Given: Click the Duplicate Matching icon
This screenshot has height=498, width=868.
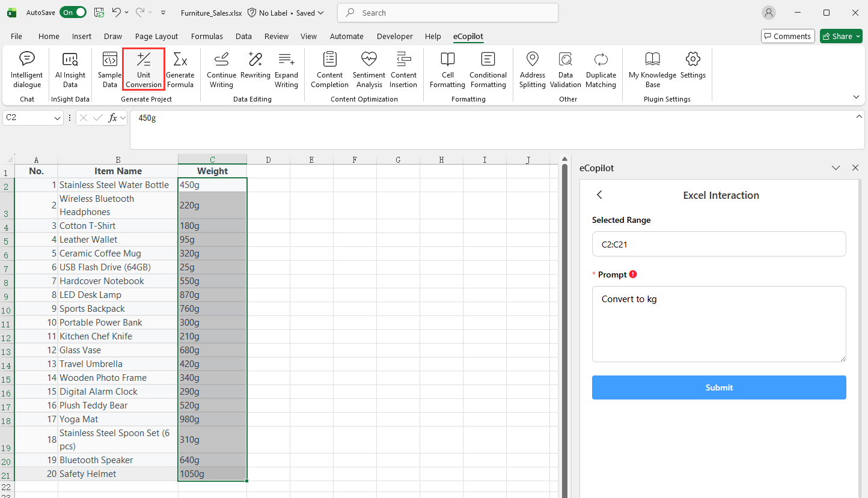Looking at the screenshot, I should (x=601, y=70).
